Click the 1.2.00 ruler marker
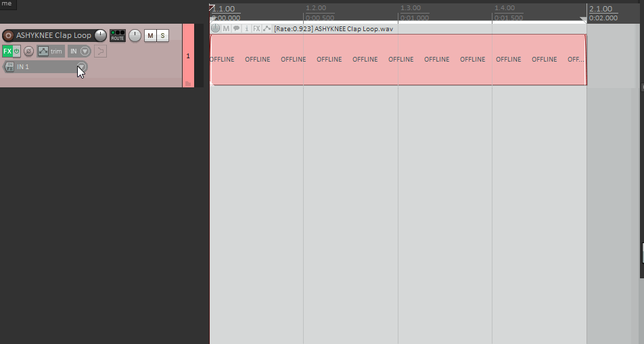The width and height of the screenshot is (644, 344). (316, 8)
